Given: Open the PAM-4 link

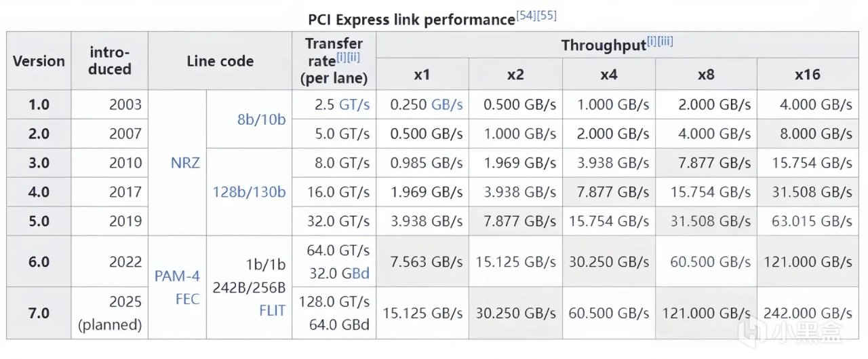Looking at the screenshot, I should pos(177,276).
